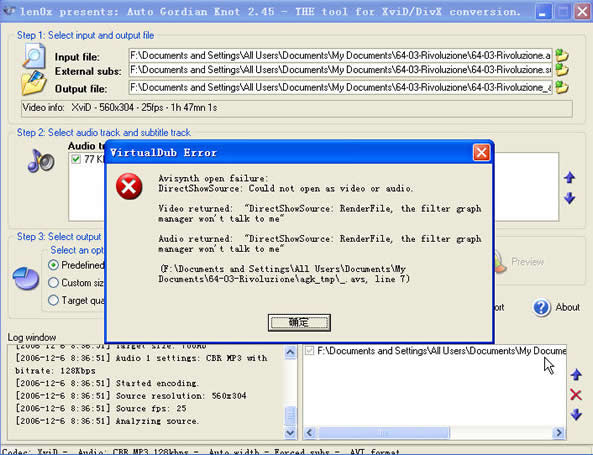Click the Preview button label

coord(527,261)
